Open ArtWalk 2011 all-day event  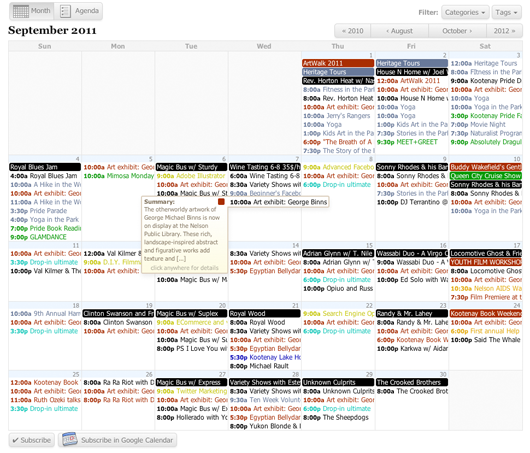pyautogui.click(x=338, y=63)
